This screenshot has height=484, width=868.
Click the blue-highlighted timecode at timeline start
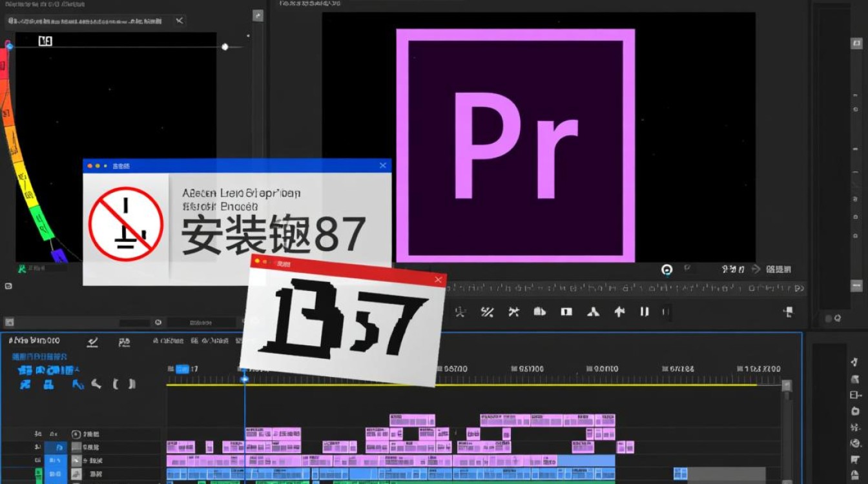coord(183,369)
